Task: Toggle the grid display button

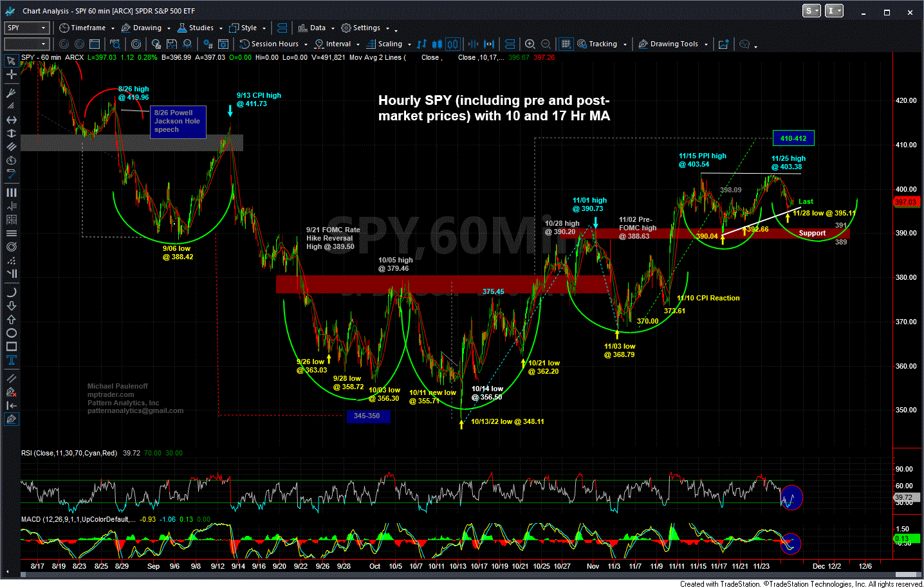Action: (566, 44)
